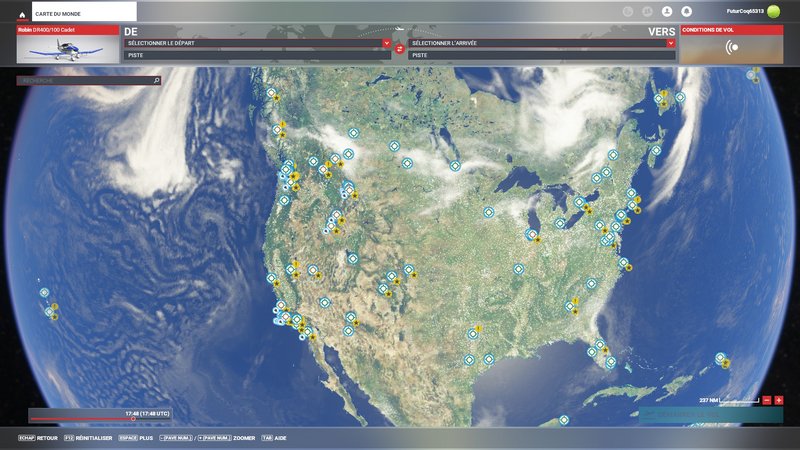Open the Robin DR400/100 Cadet aircraft selection
Viewport: 800px width, 450px height.
pos(68,44)
